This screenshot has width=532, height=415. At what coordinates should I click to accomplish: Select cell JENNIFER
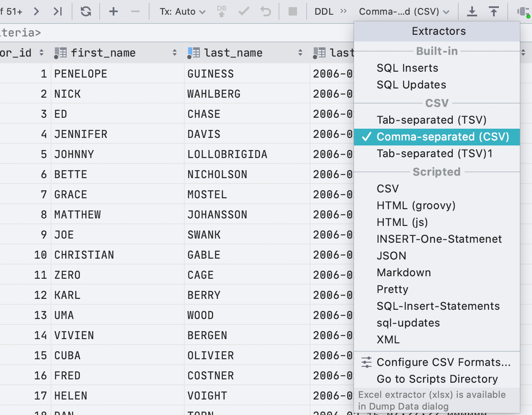[x=118, y=134]
